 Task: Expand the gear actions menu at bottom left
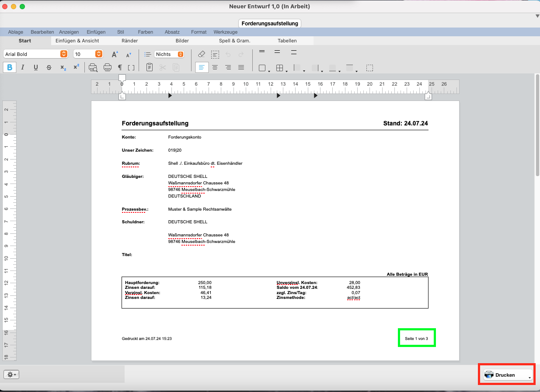tap(11, 375)
